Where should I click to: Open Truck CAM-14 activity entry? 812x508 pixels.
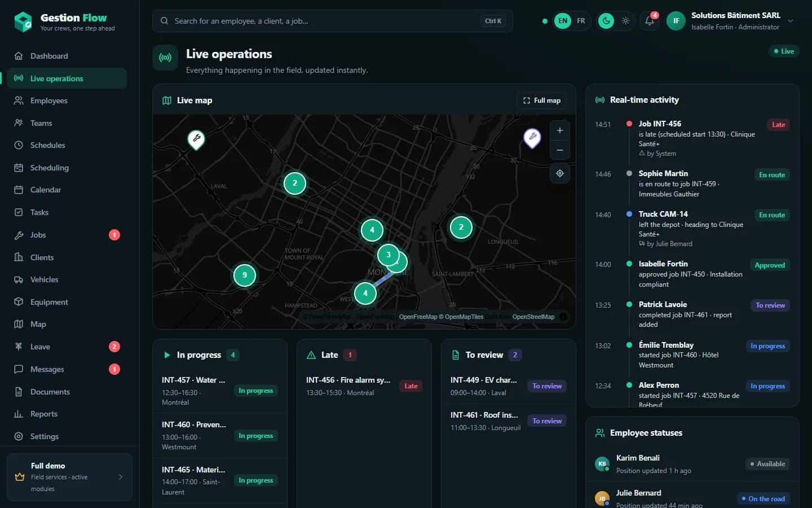[x=692, y=229]
